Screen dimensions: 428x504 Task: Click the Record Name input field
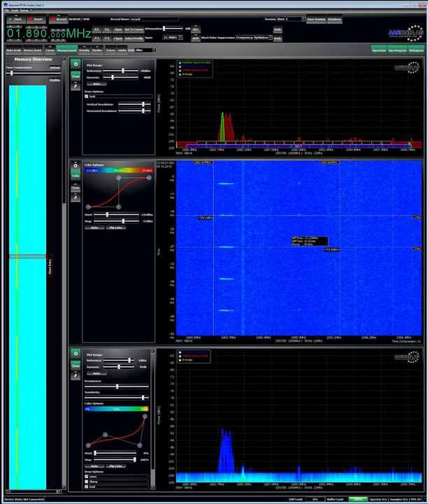coord(154,19)
